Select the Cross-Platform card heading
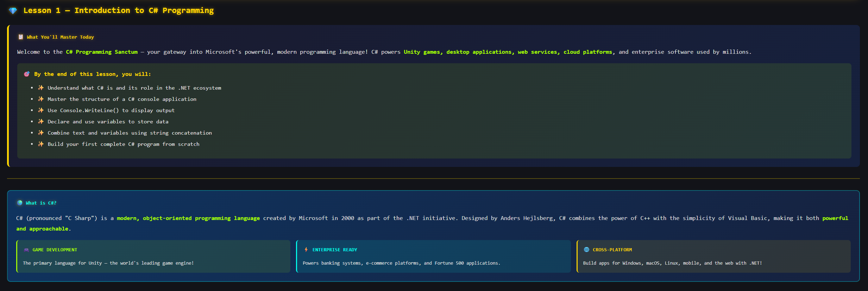Viewport: 868px width, 291px height. (612, 250)
